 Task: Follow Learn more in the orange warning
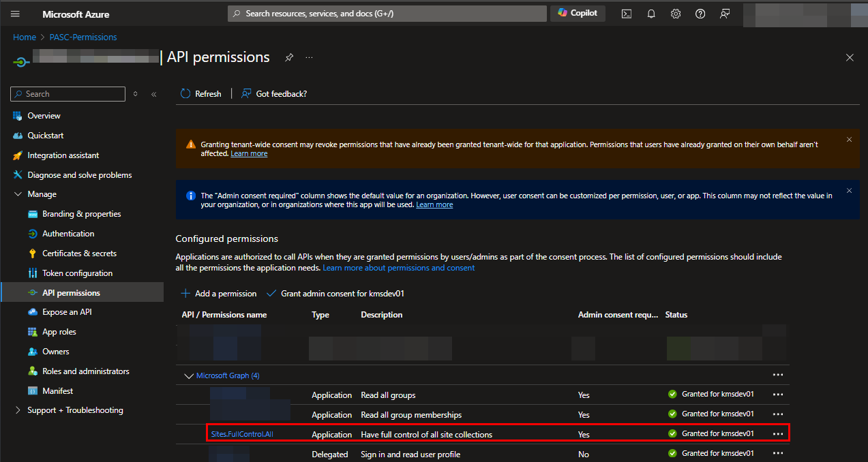click(x=249, y=154)
